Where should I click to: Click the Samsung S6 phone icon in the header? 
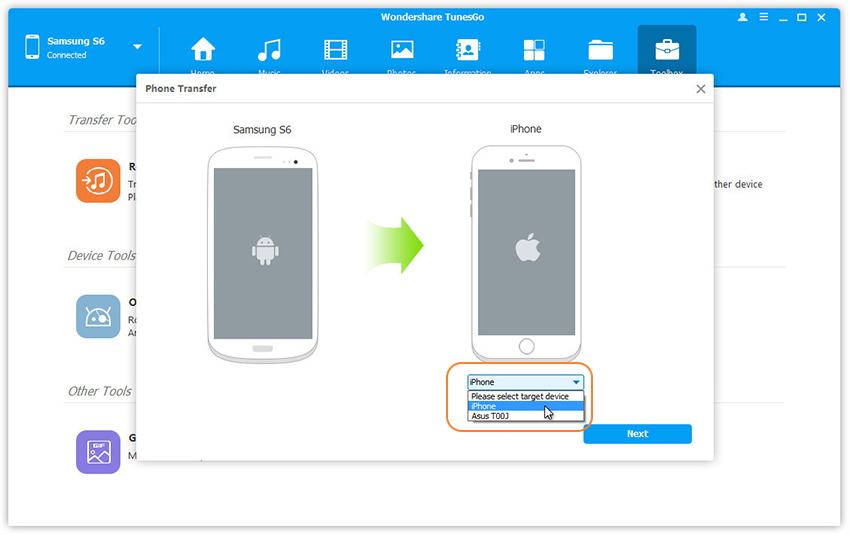pos(32,47)
